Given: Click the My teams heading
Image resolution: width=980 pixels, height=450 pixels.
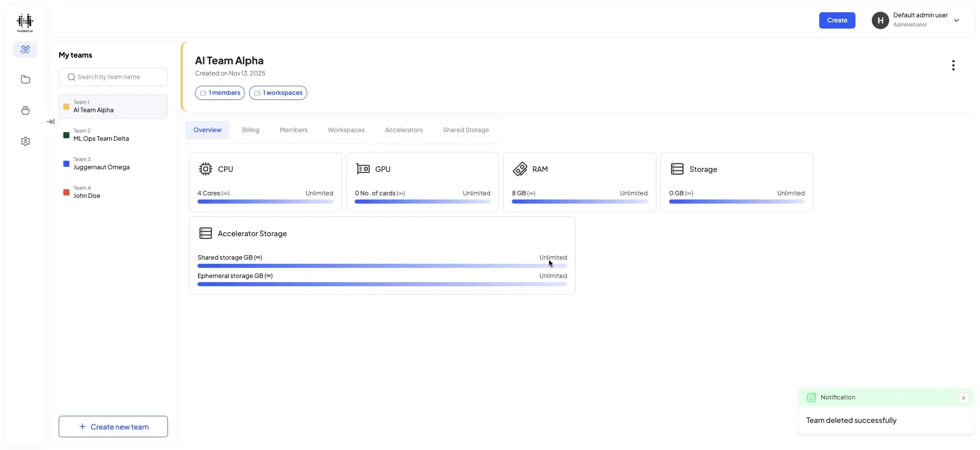Looking at the screenshot, I should tap(76, 55).
